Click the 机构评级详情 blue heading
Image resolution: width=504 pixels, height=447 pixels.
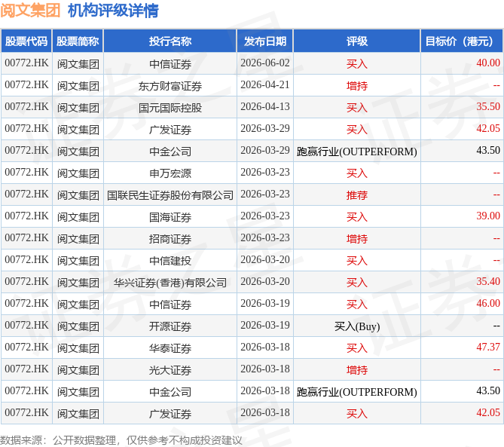coord(113,11)
